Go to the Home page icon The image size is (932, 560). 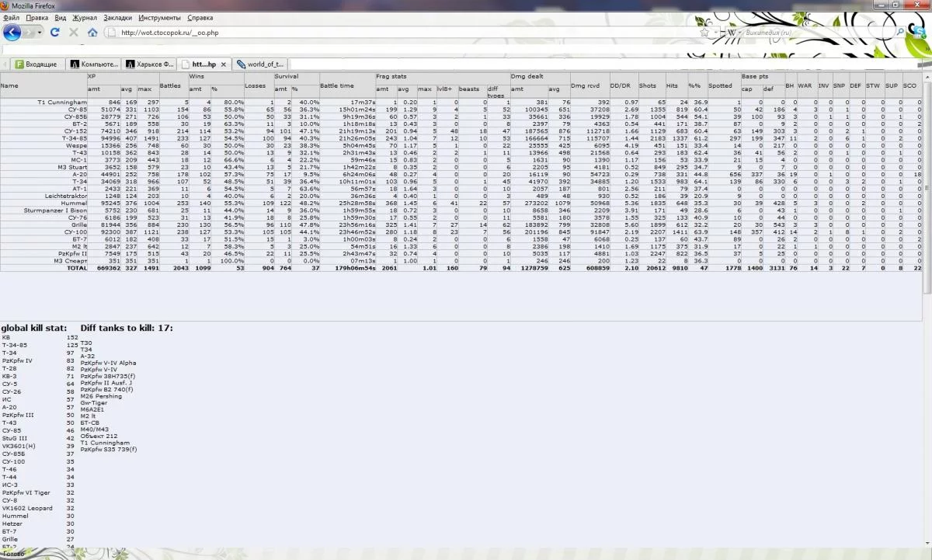(92, 33)
